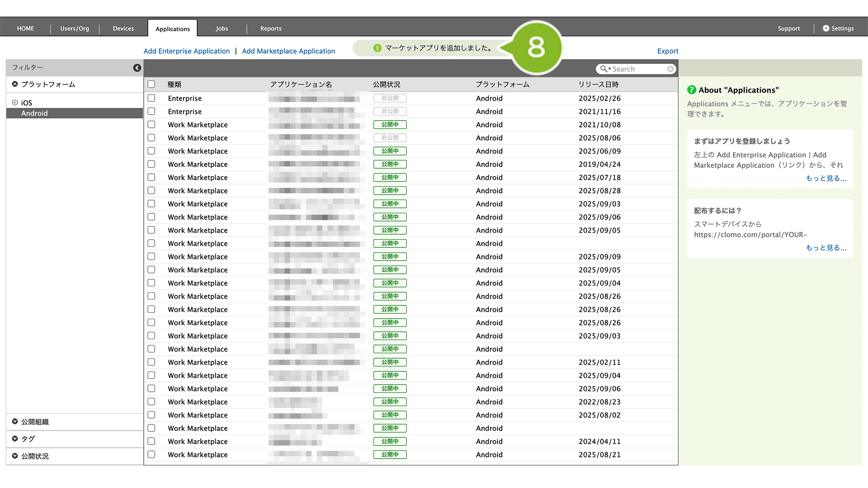Expand the 公開状況 filter section
The height and width of the screenshot is (488, 868).
(x=15, y=456)
